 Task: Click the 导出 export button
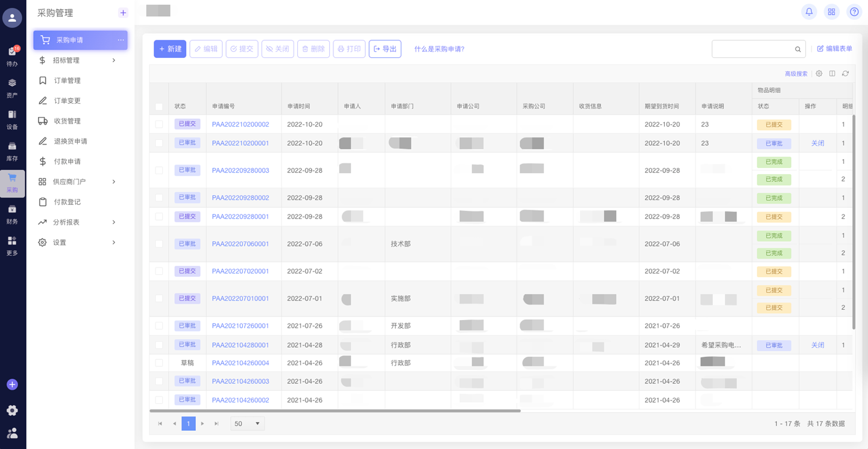pos(385,49)
